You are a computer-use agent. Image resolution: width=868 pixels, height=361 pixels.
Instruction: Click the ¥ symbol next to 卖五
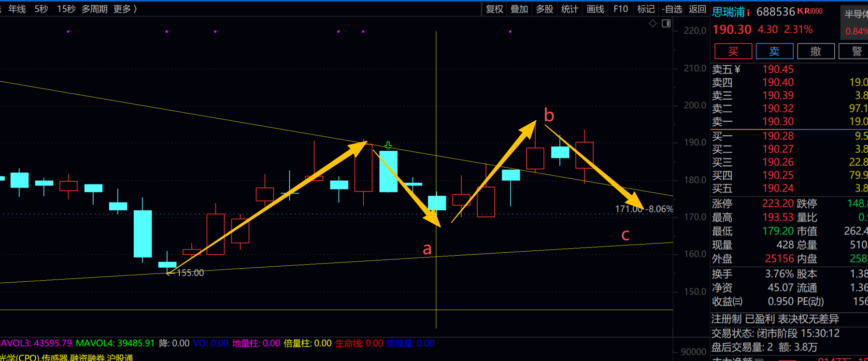tap(738, 70)
